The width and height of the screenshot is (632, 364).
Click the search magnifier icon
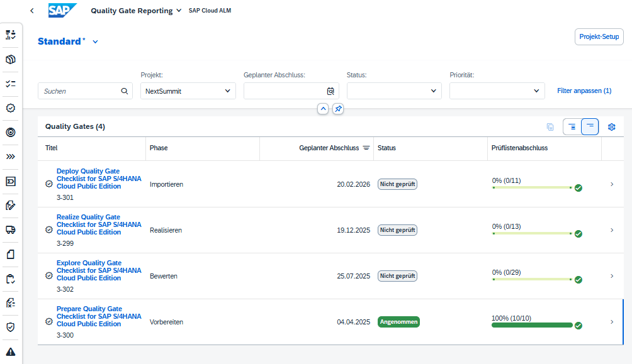tap(125, 91)
